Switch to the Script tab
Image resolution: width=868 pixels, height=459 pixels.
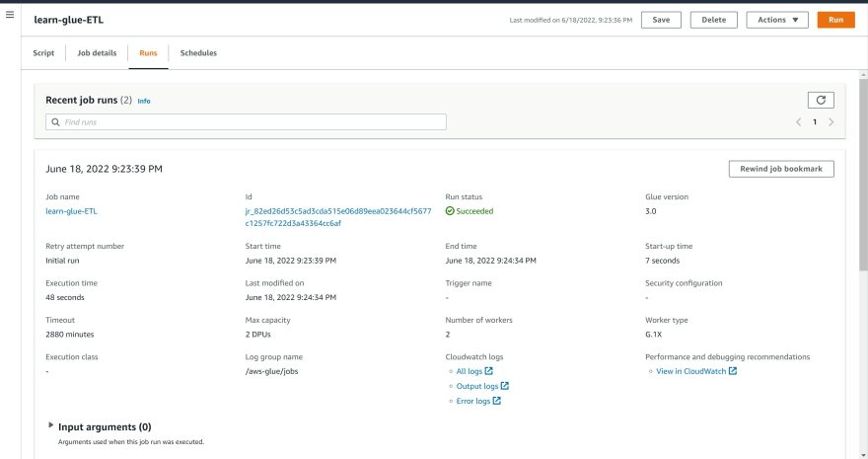tap(43, 53)
